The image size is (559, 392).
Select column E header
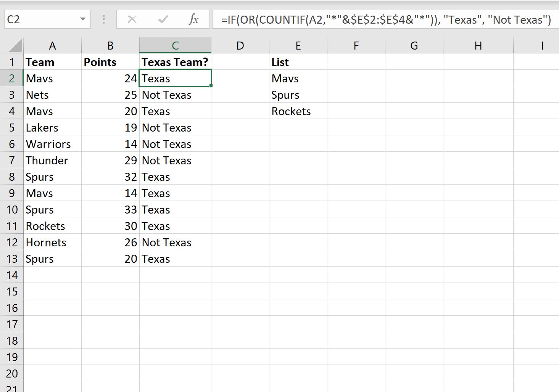[x=298, y=46]
